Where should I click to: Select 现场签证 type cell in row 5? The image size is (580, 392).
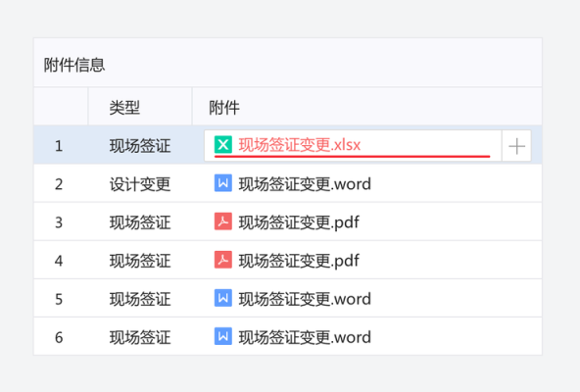tap(140, 299)
